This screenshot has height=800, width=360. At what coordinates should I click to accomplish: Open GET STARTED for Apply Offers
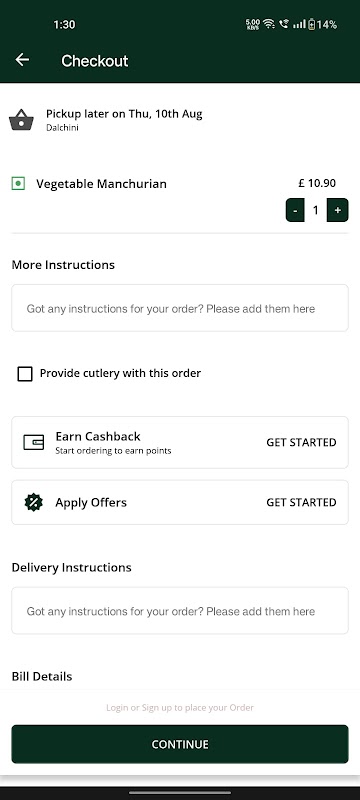(301, 503)
